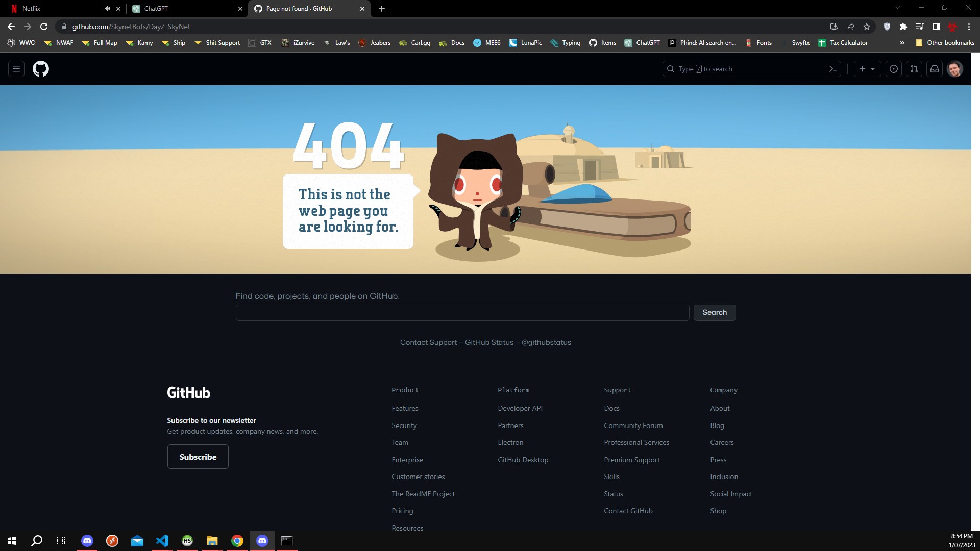Screen dimensions: 980x551
Task: Open the Contact Support link
Action: 429,342
